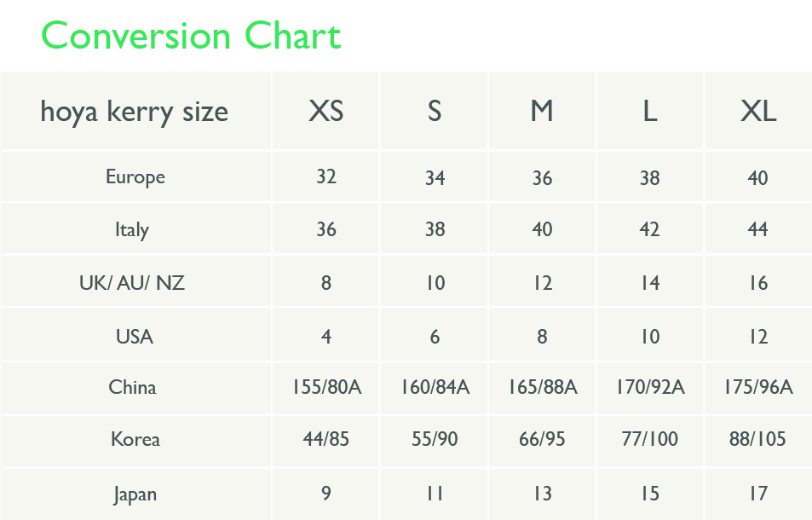Image resolution: width=812 pixels, height=520 pixels.
Task: Click the XL column header
Action: [758, 111]
